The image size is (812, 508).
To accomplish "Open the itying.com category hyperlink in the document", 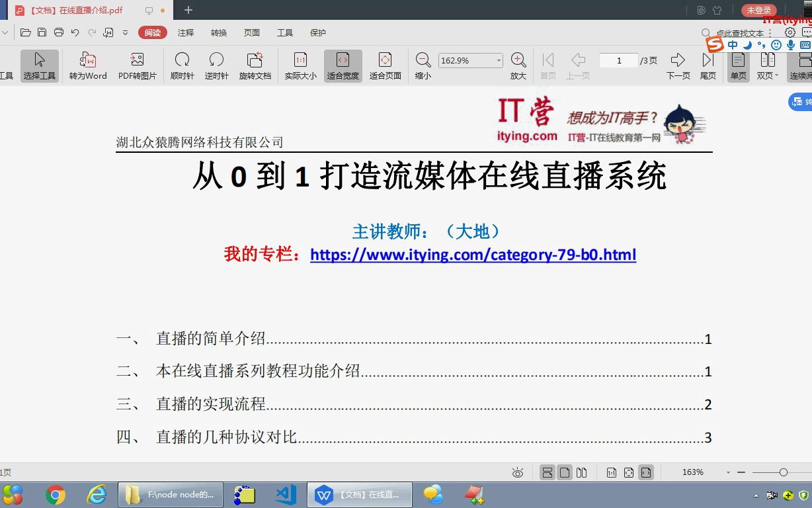I will pyautogui.click(x=472, y=255).
